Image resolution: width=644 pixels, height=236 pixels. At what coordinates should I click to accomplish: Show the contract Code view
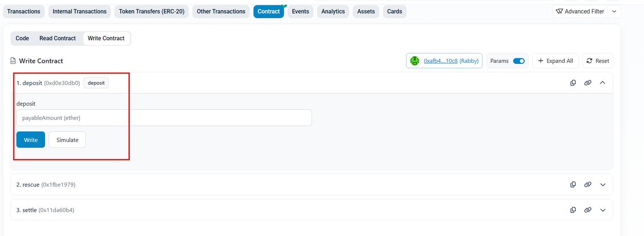[22, 38]
